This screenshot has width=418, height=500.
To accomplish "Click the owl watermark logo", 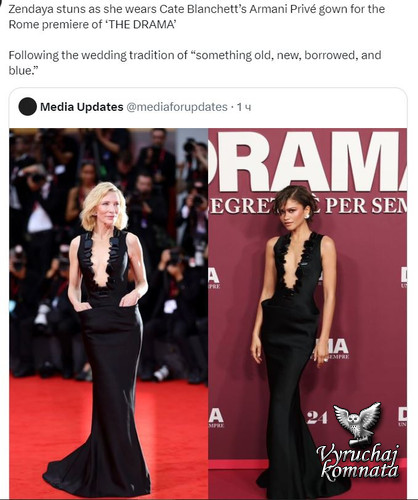I will pos(357,422).
